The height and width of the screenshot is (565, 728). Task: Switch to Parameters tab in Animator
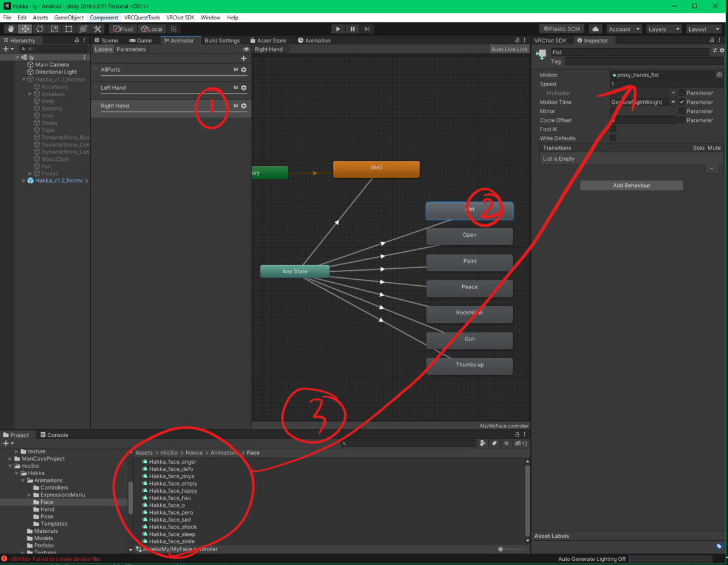coord(131,49)
